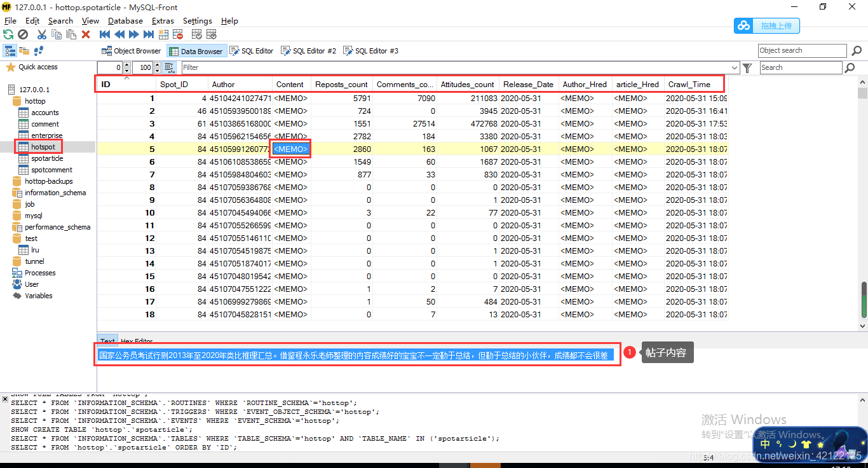The image size is (868, 468).
Task: Open the spotarticle table
Action: click(41, 158)
